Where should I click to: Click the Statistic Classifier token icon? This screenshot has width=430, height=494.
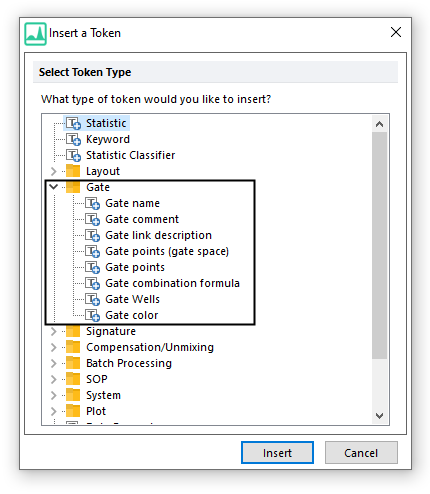coord(73,155)
